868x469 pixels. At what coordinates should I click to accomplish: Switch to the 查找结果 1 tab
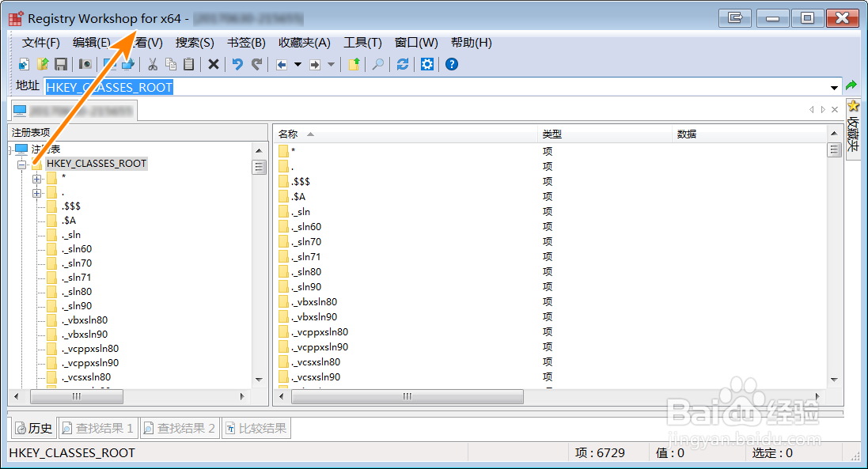(98, 428)
